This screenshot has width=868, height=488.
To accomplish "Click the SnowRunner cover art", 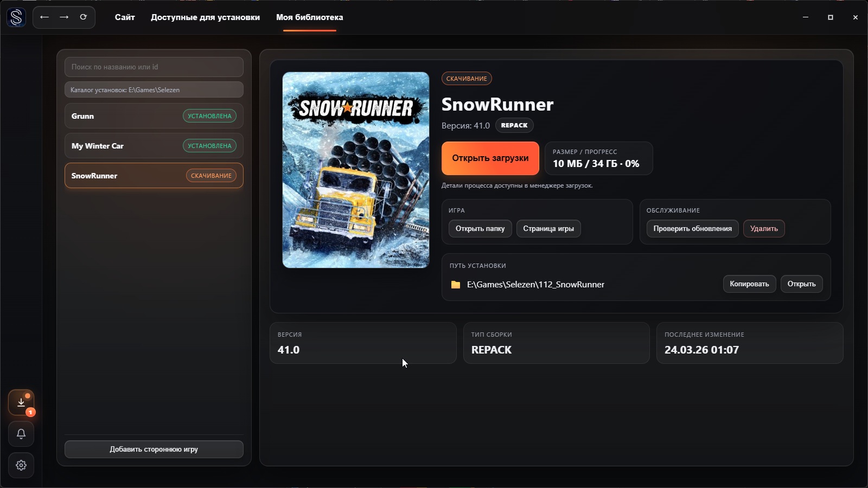I will 356,170.
